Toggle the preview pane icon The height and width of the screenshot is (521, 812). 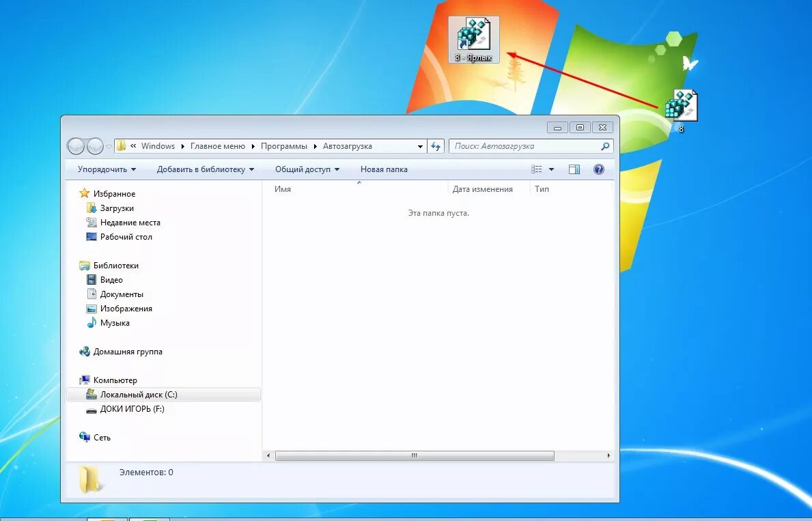pos(574,169)
